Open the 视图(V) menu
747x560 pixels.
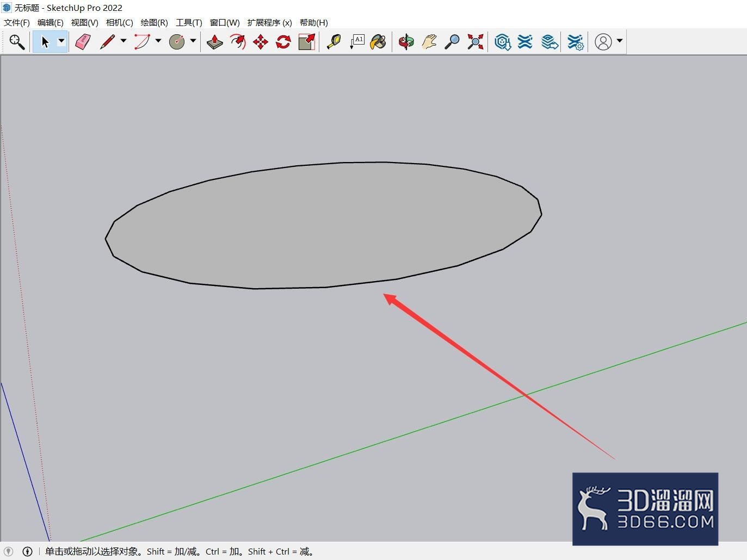tap(85, 22)
